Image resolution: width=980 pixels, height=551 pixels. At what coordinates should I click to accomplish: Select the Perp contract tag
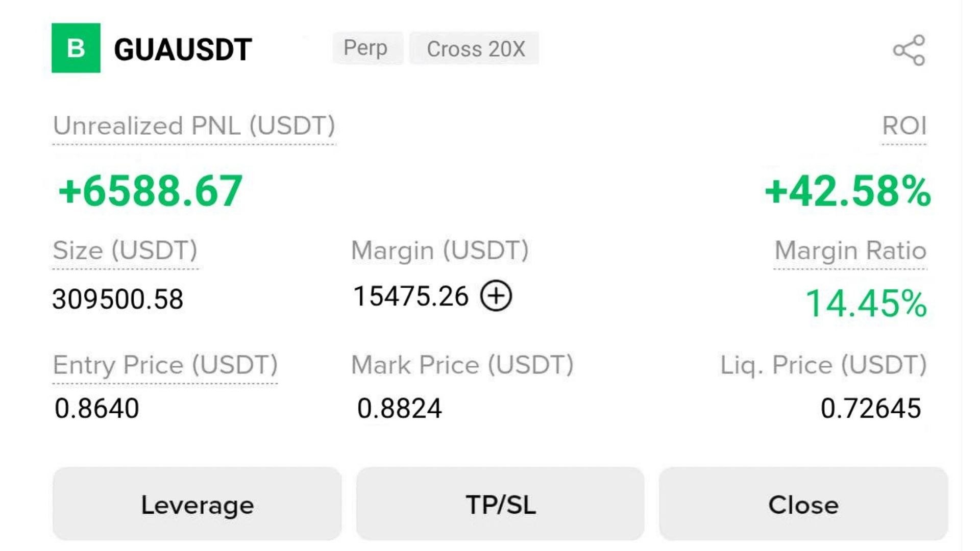tap(365, 48)
